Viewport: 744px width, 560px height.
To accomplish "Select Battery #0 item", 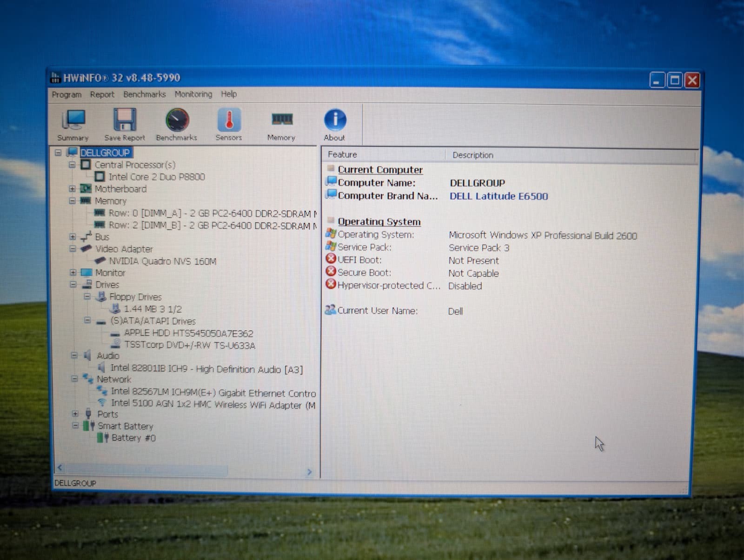I will coord(133,438).
